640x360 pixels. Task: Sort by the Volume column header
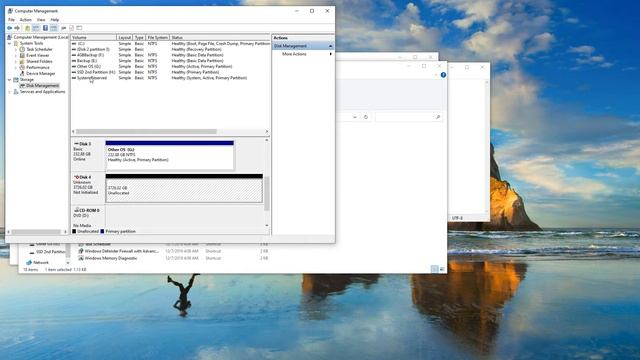coord(93,37)
